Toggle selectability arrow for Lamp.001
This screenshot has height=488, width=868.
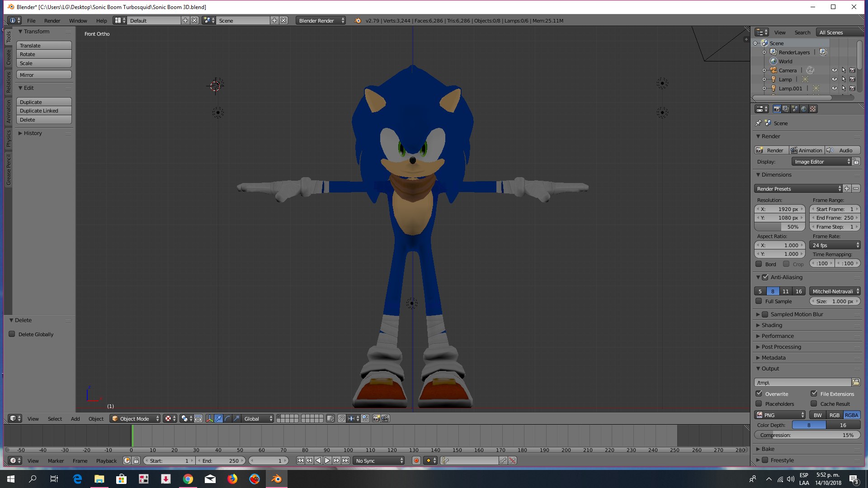(844, 88)
